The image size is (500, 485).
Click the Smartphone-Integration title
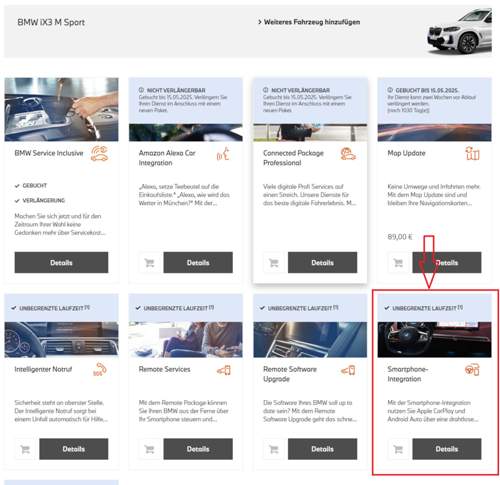pyautogui.click(x=408, y=374)
